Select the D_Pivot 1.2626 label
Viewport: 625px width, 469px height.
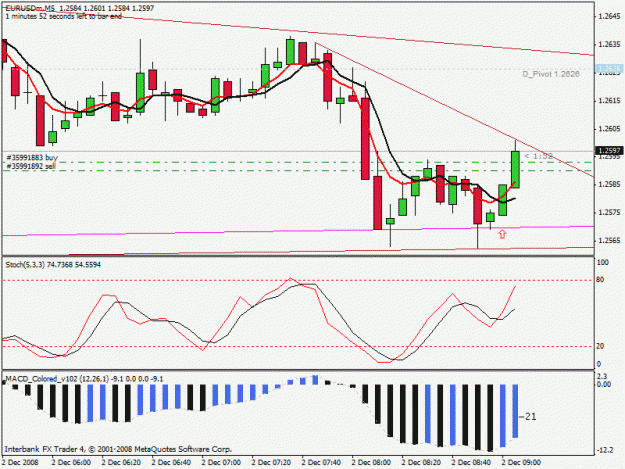coord(551,74)
